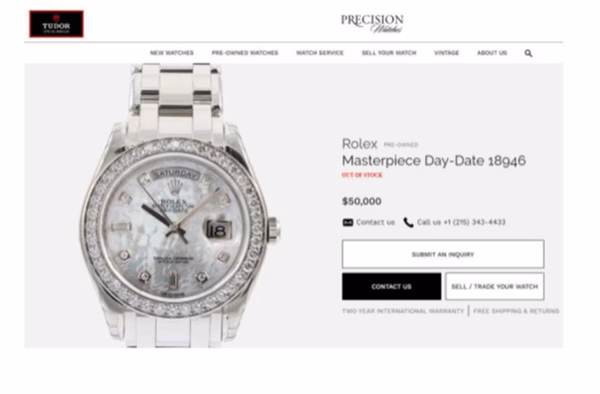Click the Precision Watches logo
600x394 pixels.
(x=372, y=24)
